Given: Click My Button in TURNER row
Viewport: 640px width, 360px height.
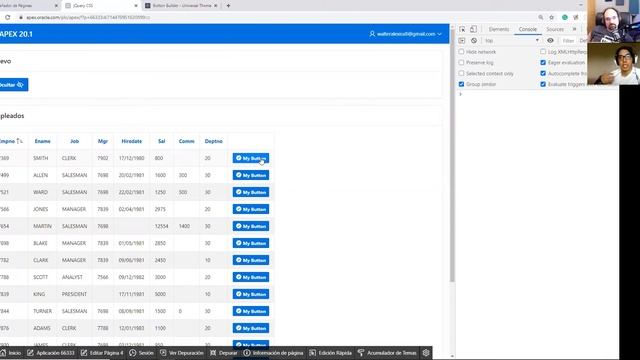Looking at the screenshot, I should pyautogui.click(x=251, y=311).
